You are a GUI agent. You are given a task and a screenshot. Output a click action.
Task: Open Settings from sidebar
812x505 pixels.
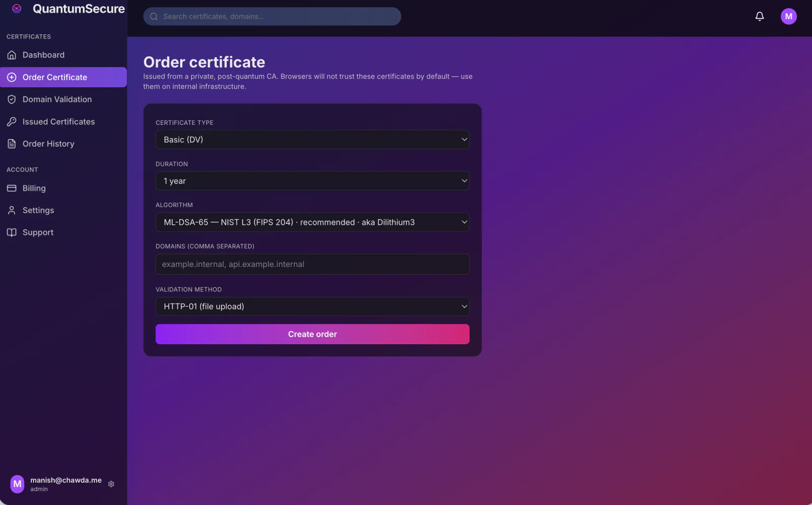pos(63,210)
